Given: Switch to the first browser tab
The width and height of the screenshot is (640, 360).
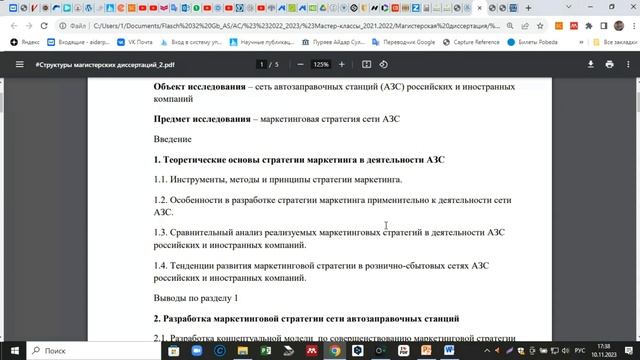Looking at the screenshot, I should coord(13,8).
